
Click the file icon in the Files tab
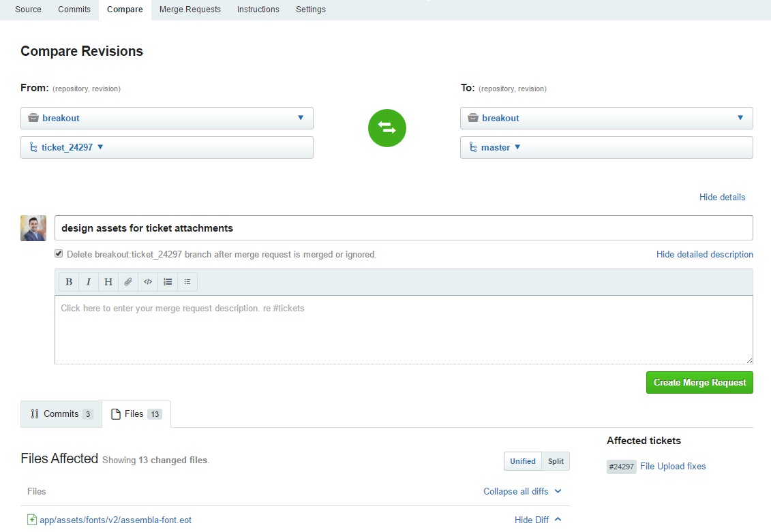116,413
